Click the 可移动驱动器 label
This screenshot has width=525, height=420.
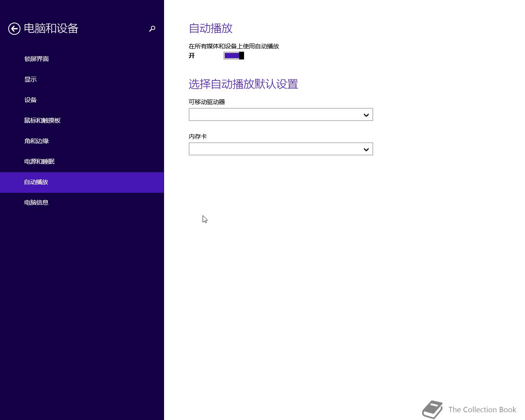coord(207,102)
